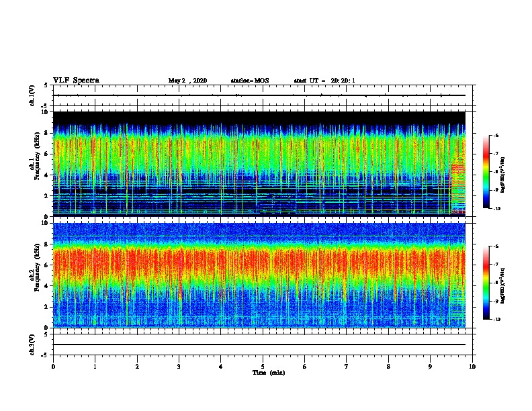The image size is (532, 411).
Task: Click the red 6 kHz band in ch.2 spectrogram
Action: 259,263
